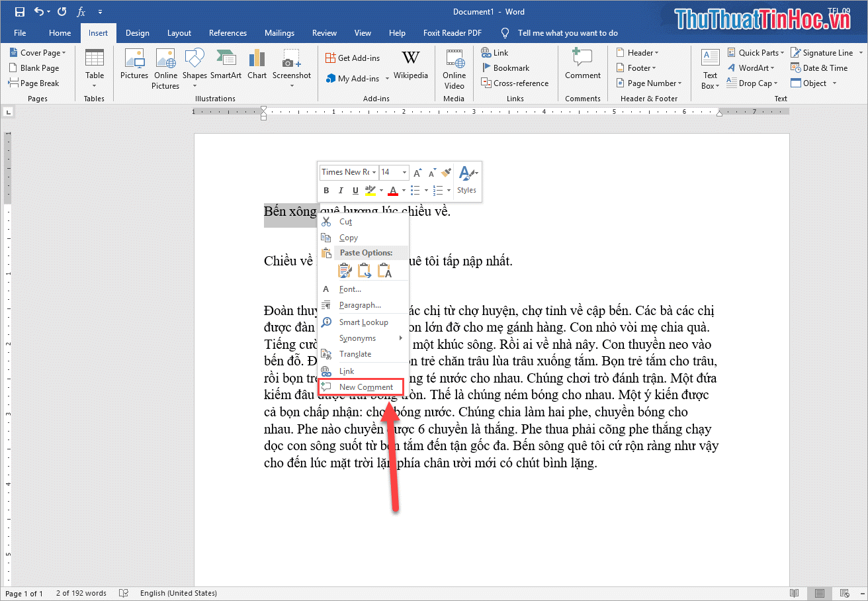Expand Synonyms submenu
Image resolution: width=868 pixels, height=601 pixels.
(x=363, y=338)
